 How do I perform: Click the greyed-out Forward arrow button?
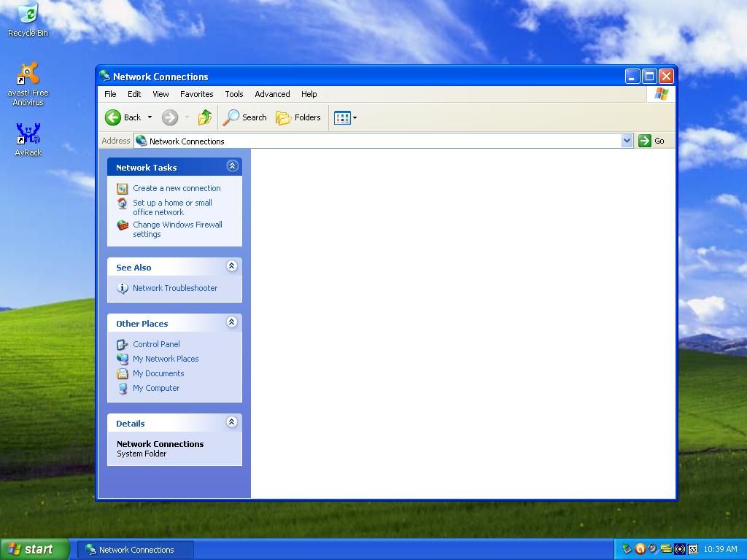[x=169, y=117]
